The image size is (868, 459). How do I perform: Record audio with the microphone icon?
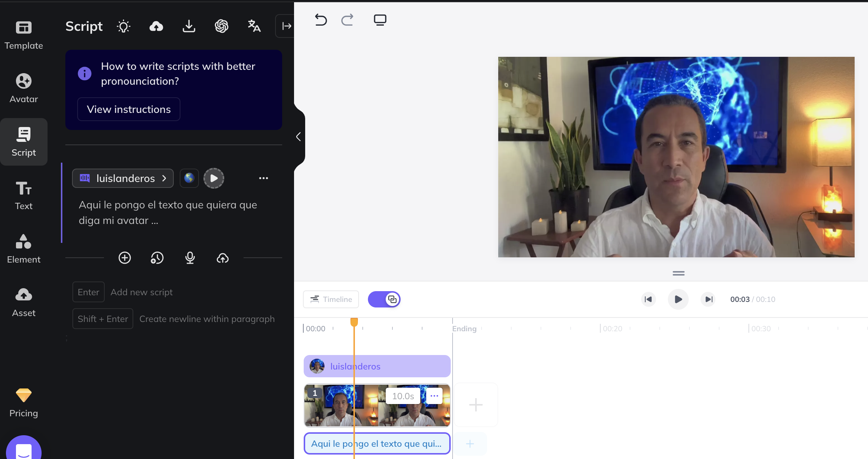tap(190, 258)
